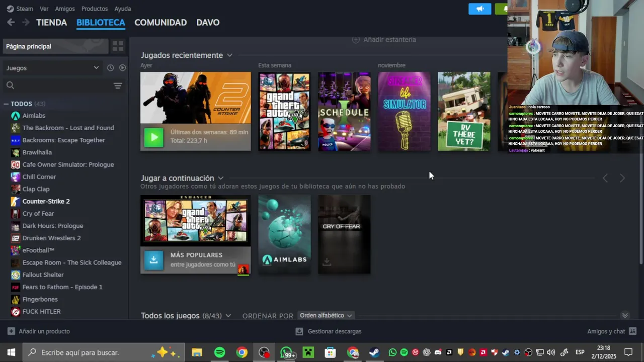
Task: Open Cry of Fear cover thumbnail
Action: [x=344, y=235]
